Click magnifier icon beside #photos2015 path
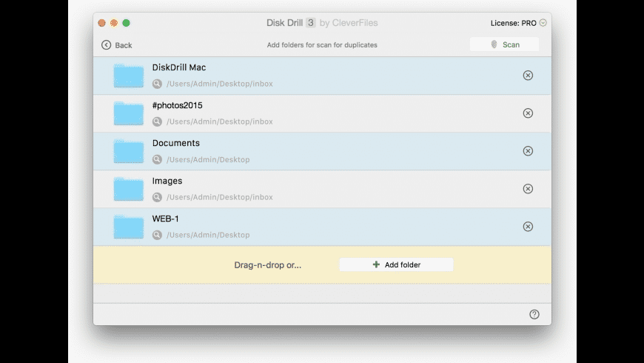This screenshot has height=363, width=644. 157,121
